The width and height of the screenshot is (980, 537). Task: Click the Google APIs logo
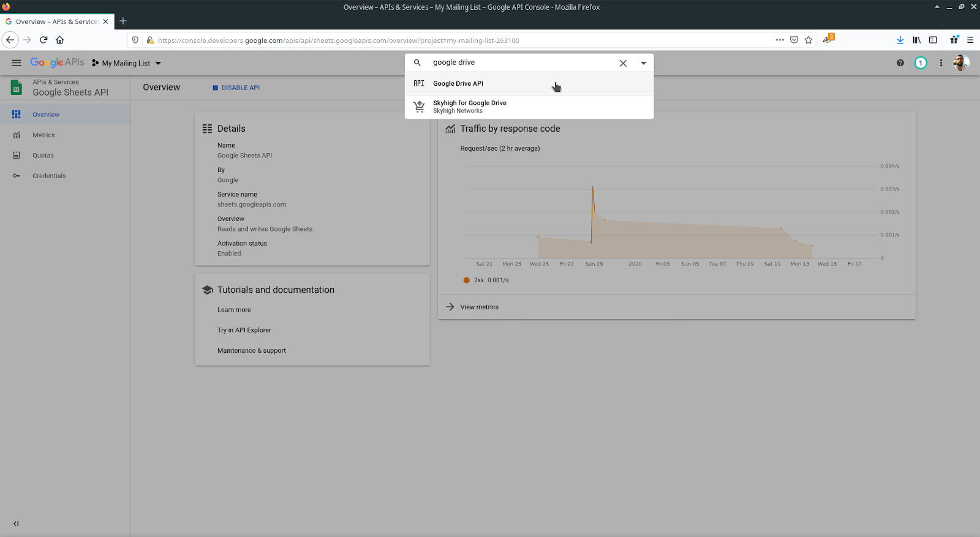pyautogui.click(x=58, y=62)
